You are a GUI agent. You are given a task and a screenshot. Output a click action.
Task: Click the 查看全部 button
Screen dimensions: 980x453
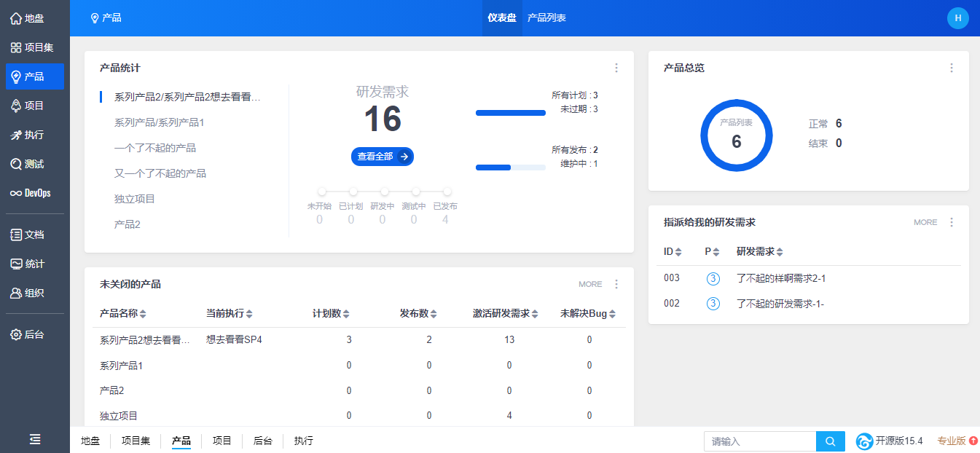pyautogui.click(x=382, y=157)
